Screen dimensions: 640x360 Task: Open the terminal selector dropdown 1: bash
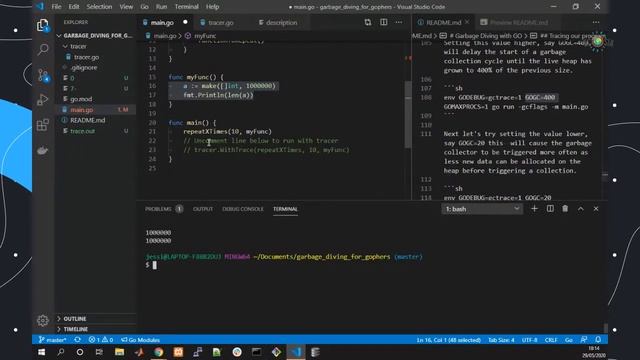tap(482, 209)
